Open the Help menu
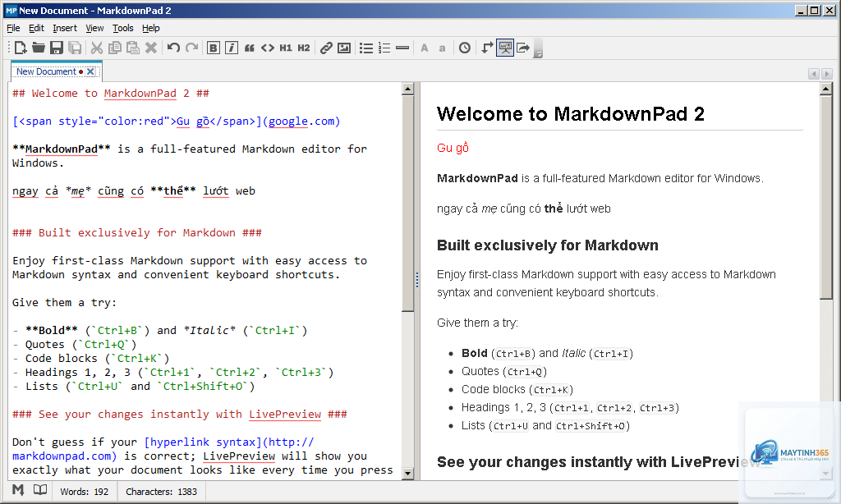Image resolution: width=841 pixels, height=504 pixels. 151,28
